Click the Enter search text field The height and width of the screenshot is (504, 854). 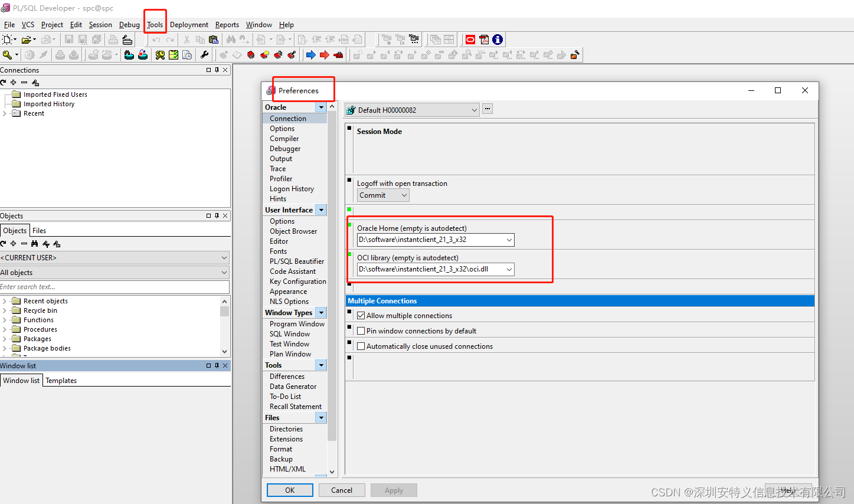click(x=114, y=287)
